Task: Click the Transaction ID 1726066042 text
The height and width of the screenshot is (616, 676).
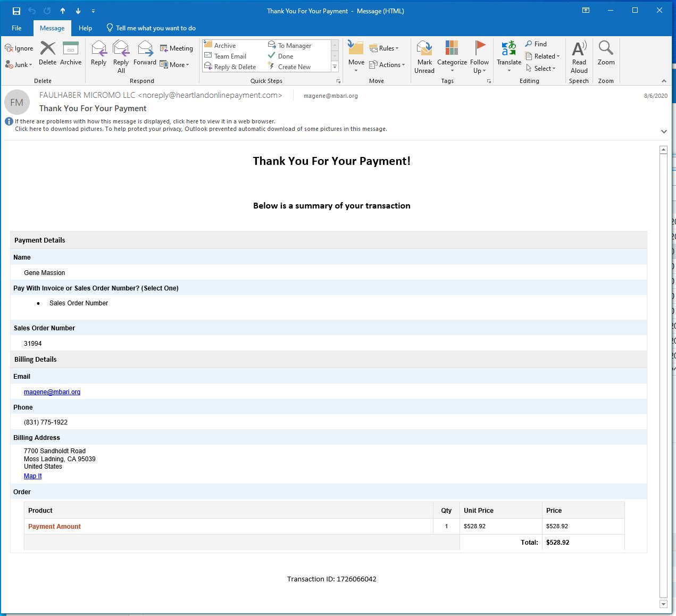Action: pyautogui.click(x=332, y=579)
